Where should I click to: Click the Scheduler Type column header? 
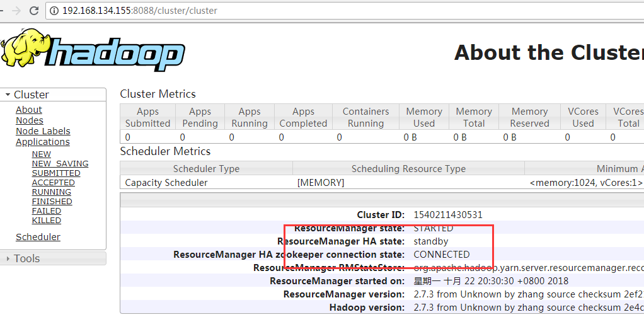tap(206, 168)
